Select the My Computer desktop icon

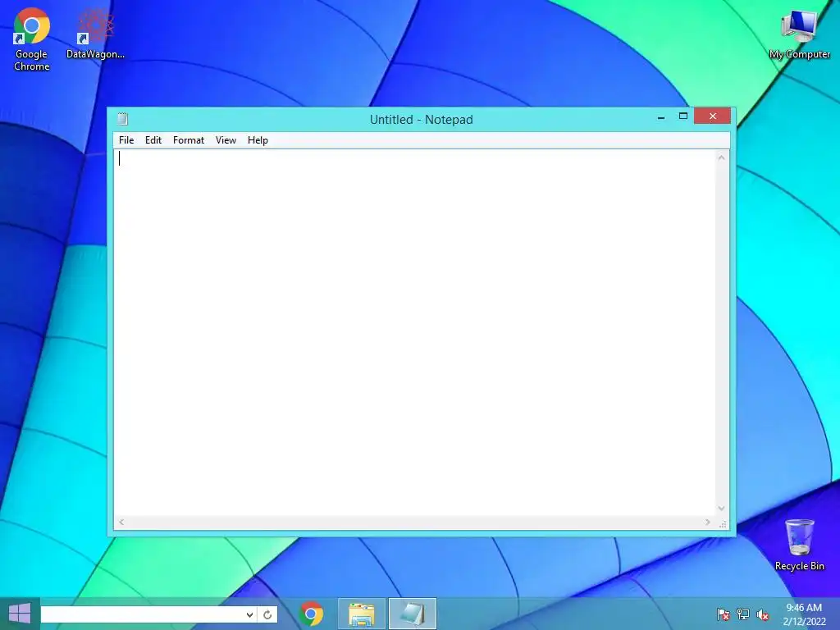[x=799, y=33]
